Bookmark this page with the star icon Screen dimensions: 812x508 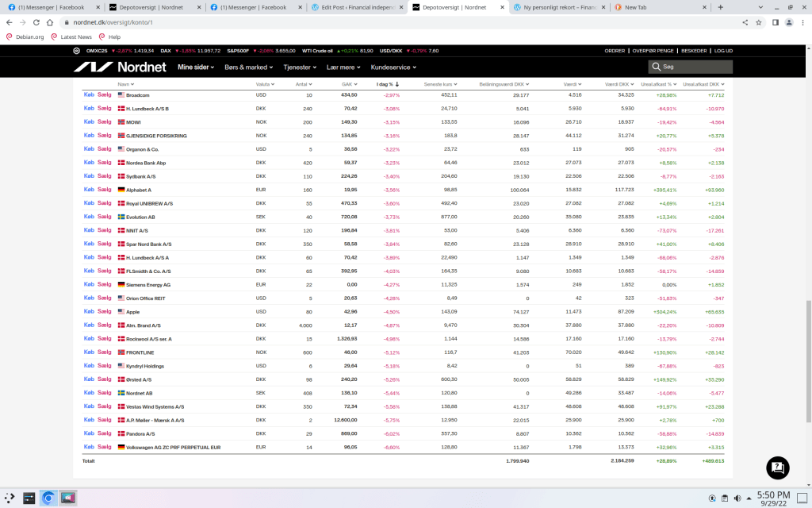(759, 22)
